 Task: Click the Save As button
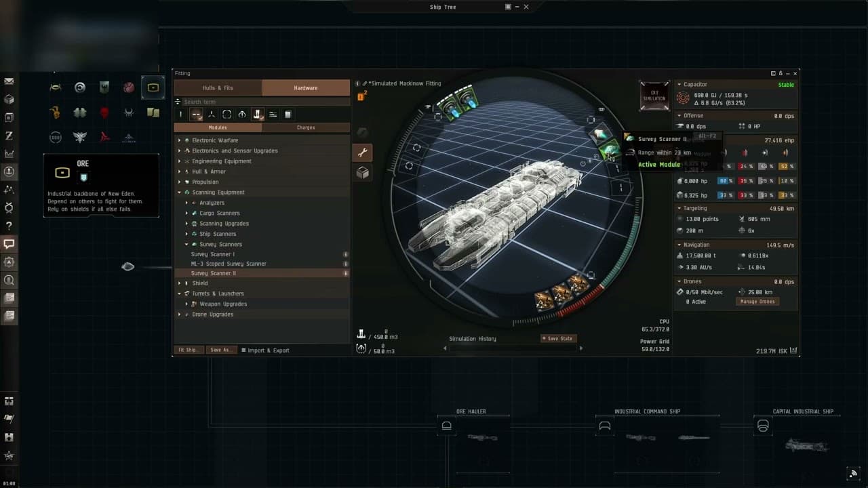click(220, 350)
